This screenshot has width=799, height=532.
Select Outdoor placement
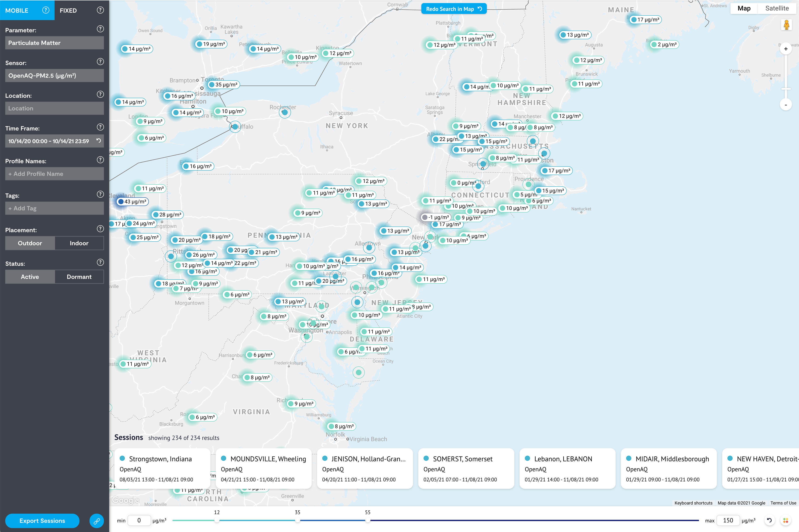click(x=30, y=243)
